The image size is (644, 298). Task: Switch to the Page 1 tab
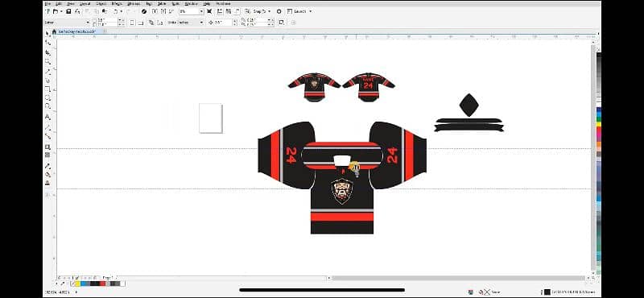point(108,277)
